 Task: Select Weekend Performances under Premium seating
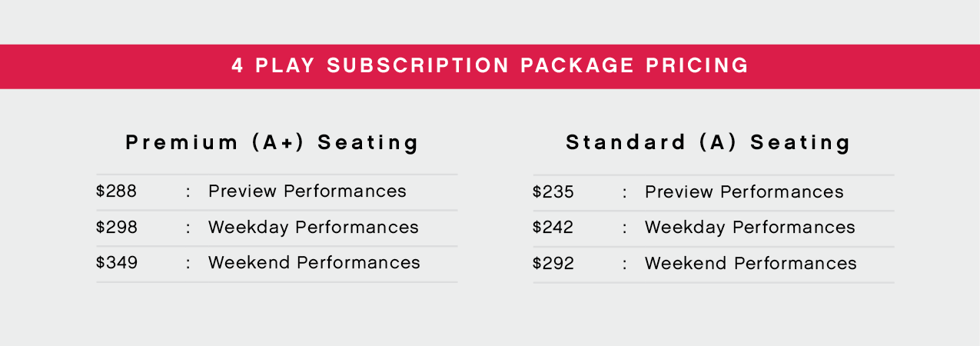314,262
